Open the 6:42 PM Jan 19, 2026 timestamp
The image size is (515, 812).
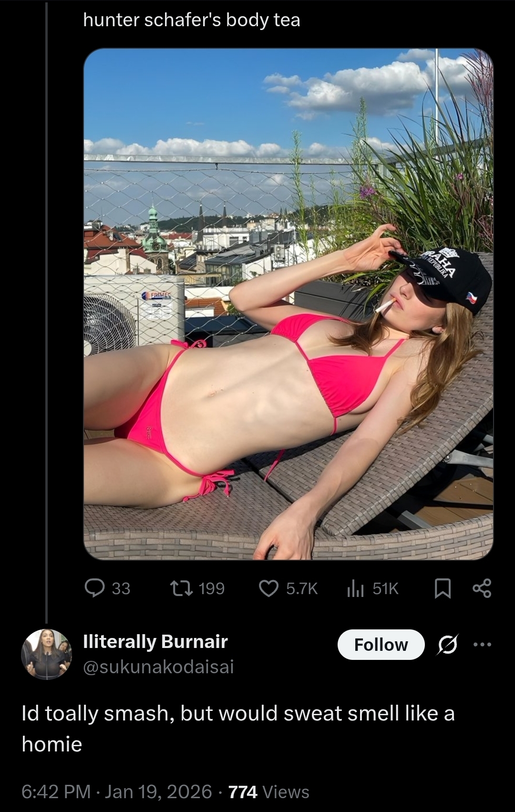click(x=117, y=791)
